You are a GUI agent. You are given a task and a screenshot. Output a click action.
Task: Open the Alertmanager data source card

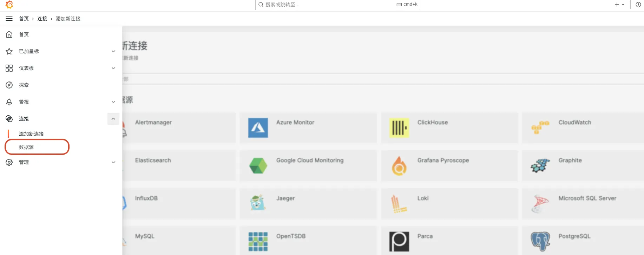coord(179,128)
